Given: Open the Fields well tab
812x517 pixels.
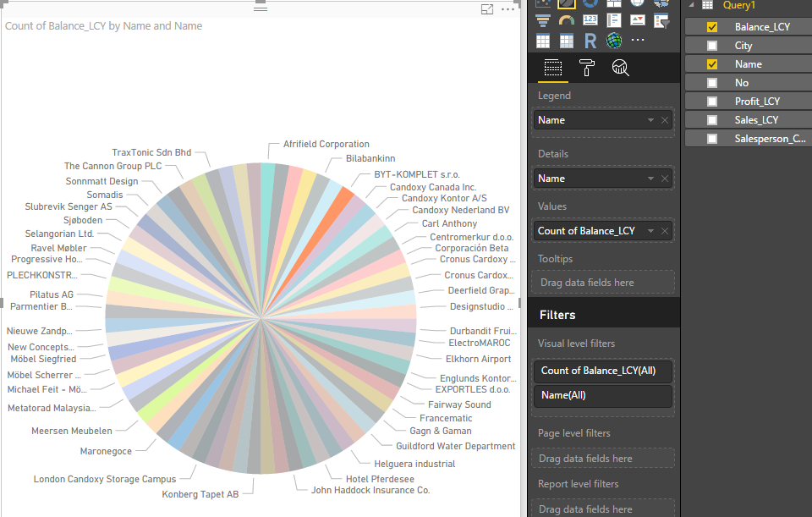Looking at the screenshot, I should point(553,68).
